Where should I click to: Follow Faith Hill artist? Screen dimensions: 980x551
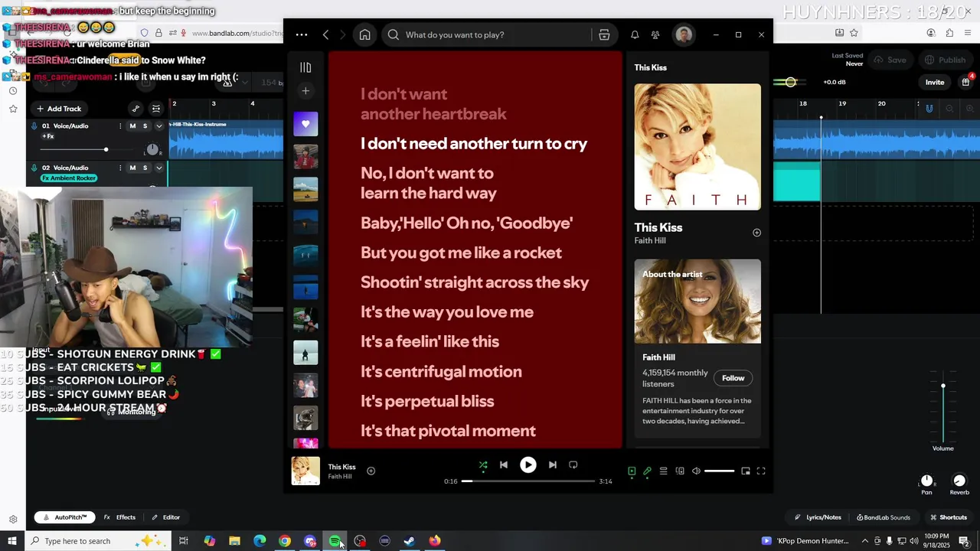click(733, 378)
